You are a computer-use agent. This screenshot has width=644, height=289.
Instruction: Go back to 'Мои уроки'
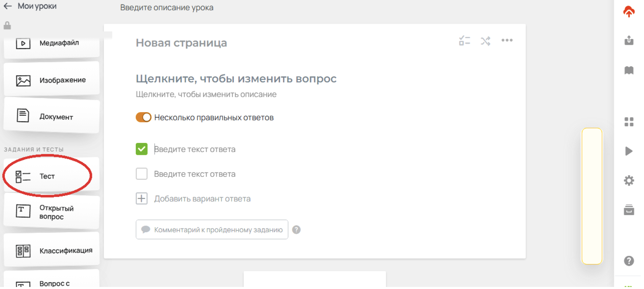pyautogui.click(x=30, y=6)
